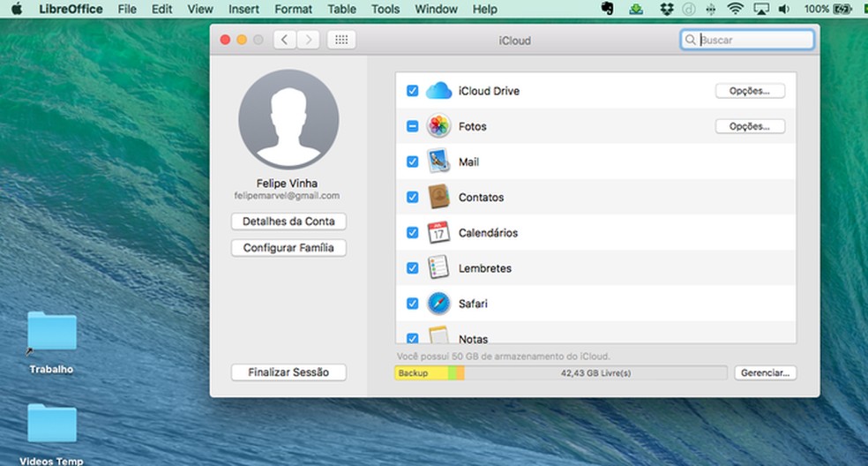The height and width of the screenshot is (466, 868).
Task: Open the Tools menu
Action: [x=385, y=9]
